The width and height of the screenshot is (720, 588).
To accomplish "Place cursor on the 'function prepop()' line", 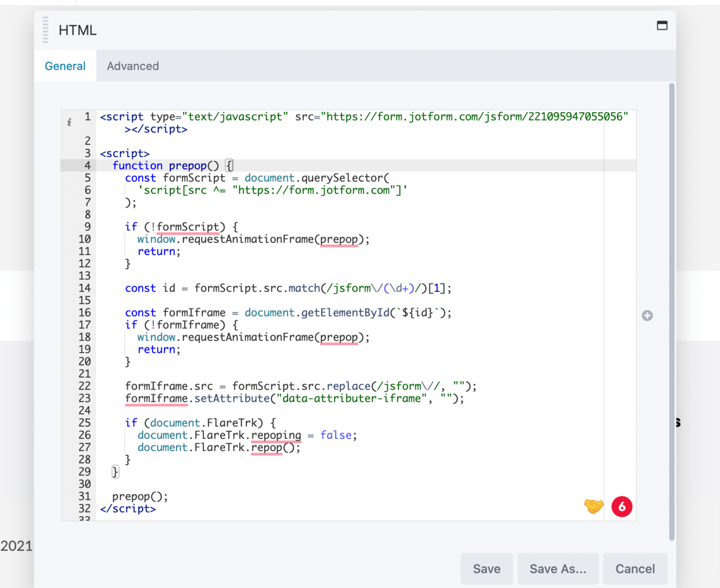I will pos(173,166).
